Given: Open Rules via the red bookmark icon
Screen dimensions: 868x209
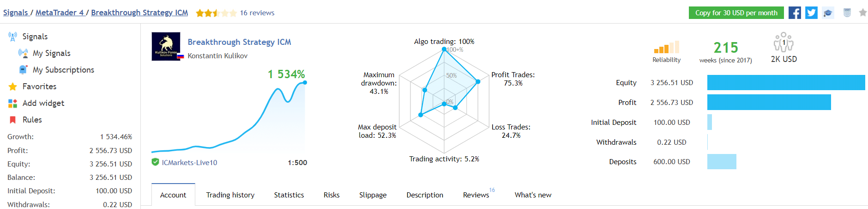Looking at the screenshot, I should coord(12,120).
